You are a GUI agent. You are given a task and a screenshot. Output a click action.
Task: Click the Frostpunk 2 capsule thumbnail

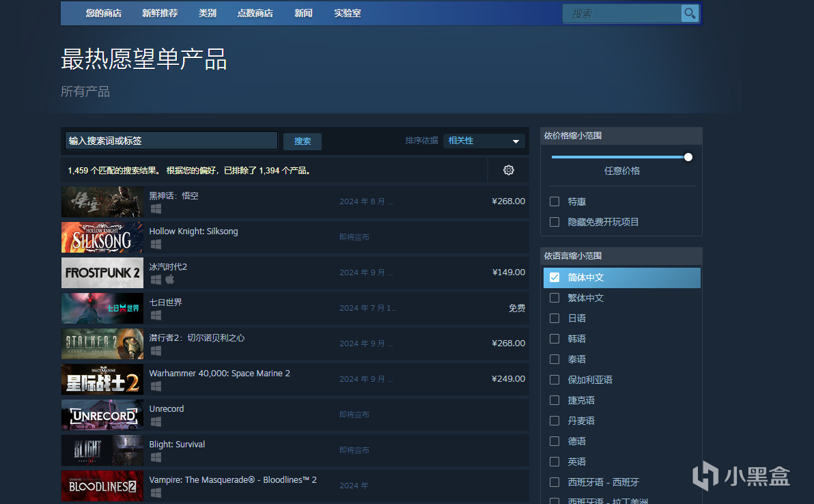tap(102, 273)
